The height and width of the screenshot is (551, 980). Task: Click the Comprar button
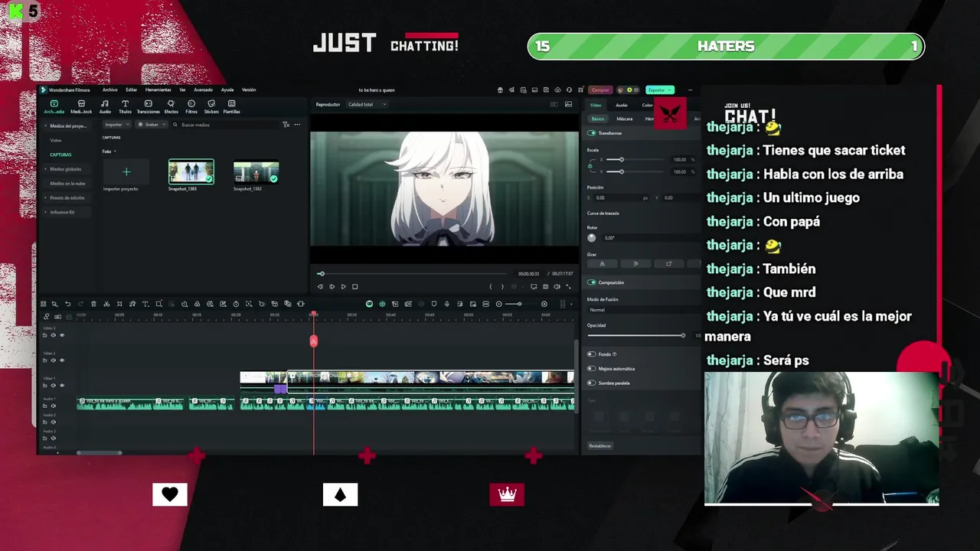(x=600, y=90)
